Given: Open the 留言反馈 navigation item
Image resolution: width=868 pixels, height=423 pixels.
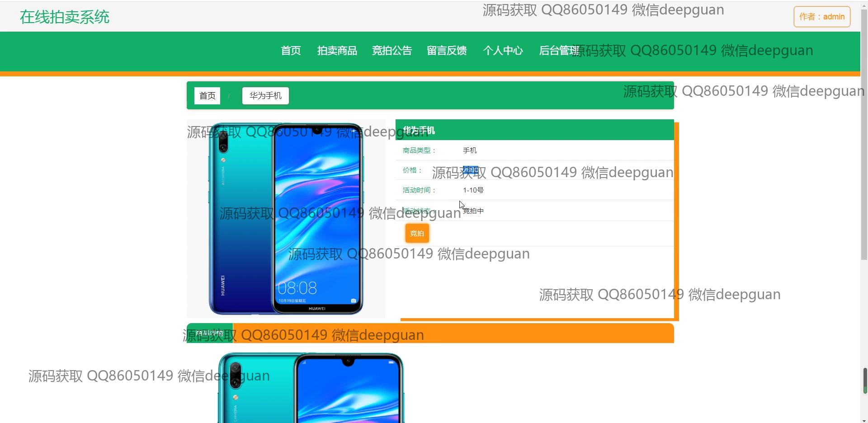Looking at the screenshot, I should pyautogui.click(x=447, y=51).
